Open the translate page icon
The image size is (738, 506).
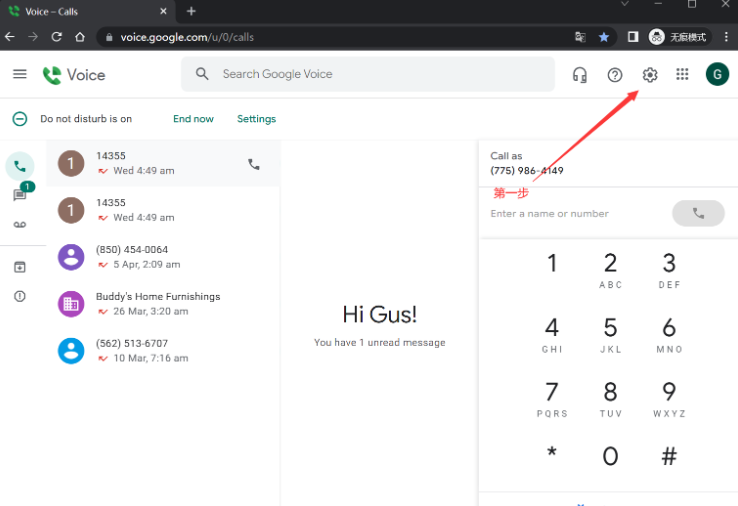tap(580, 37)
